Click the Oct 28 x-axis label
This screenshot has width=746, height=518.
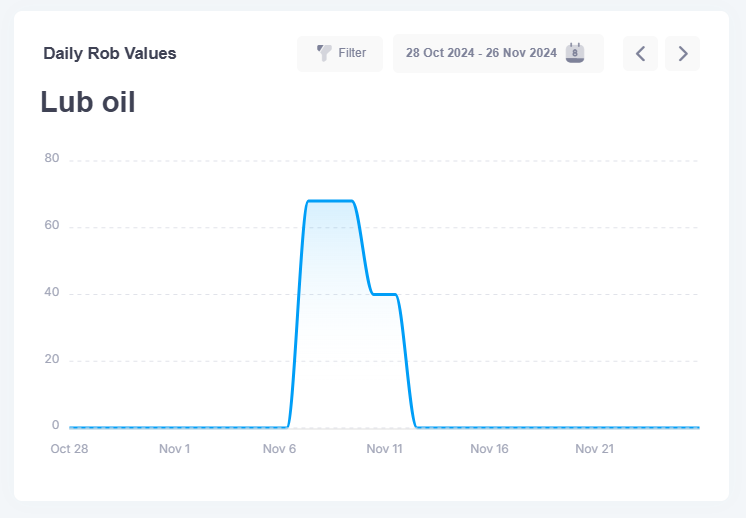click(69, 449)
